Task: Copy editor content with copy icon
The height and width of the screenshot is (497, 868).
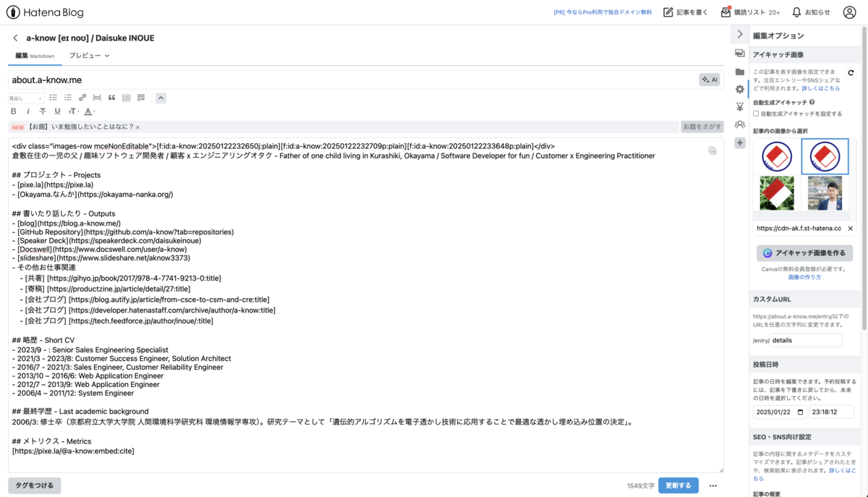Action: click(x=712, y=150)
